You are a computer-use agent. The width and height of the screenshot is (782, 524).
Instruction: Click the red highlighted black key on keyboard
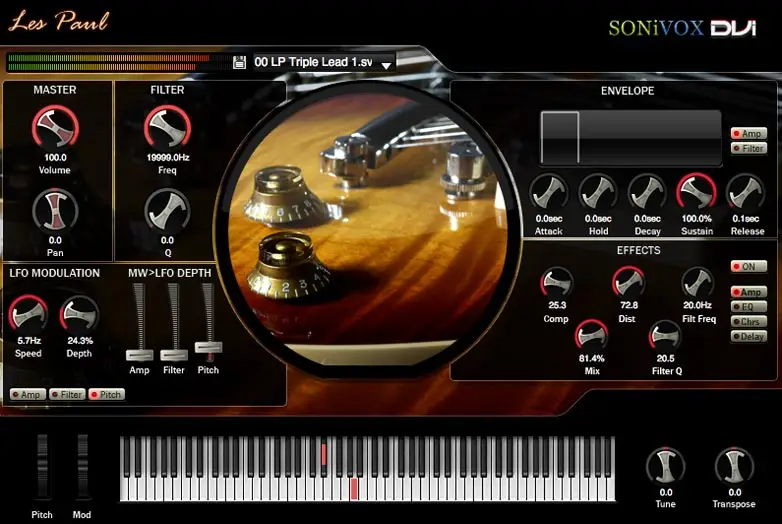[x=324, y=455]
